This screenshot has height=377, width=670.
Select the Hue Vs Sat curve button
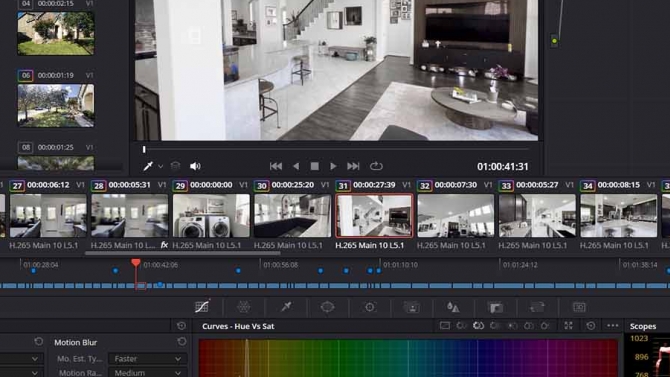pyautogui.click(x=478, y=326)
